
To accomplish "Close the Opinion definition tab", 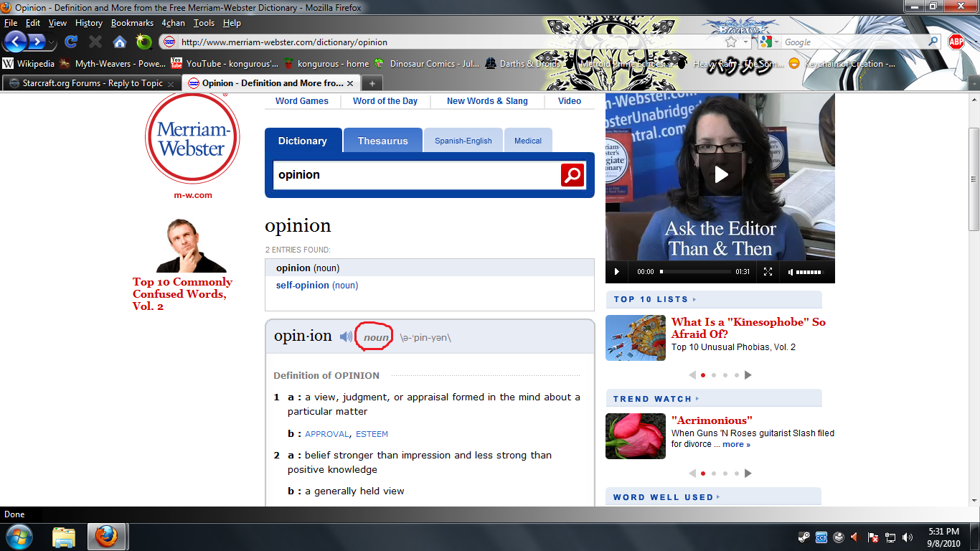I will point(352,83).
